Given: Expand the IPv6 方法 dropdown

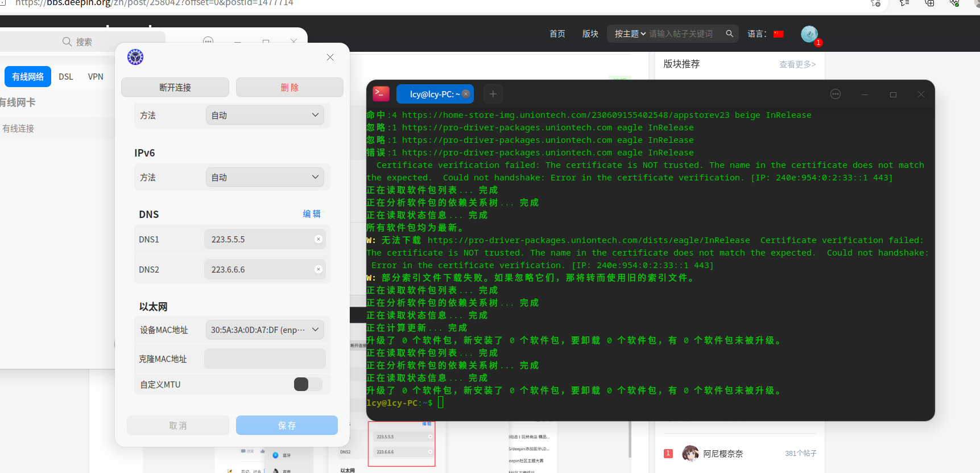Looking at the screenshot, I should [264, 177].
